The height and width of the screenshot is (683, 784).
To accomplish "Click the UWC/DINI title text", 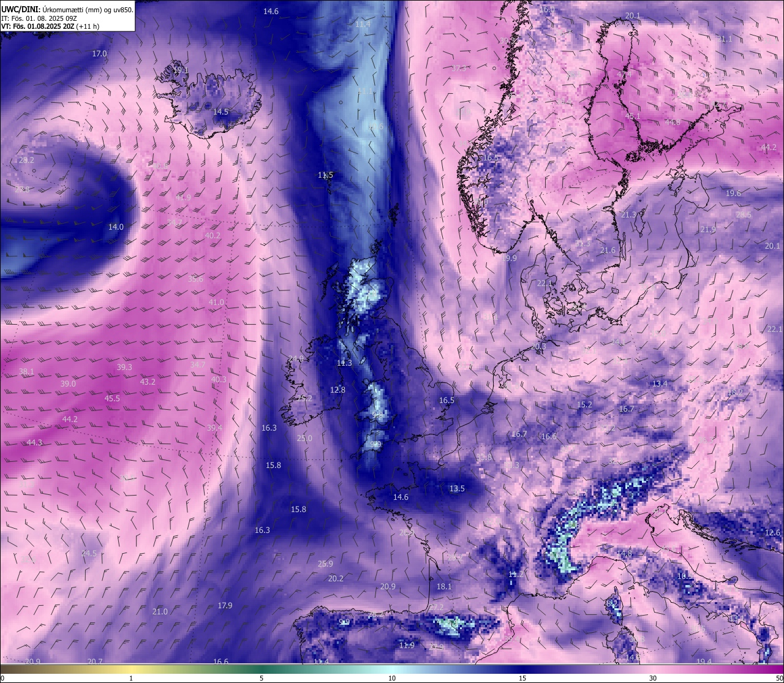I will [20, 10].
